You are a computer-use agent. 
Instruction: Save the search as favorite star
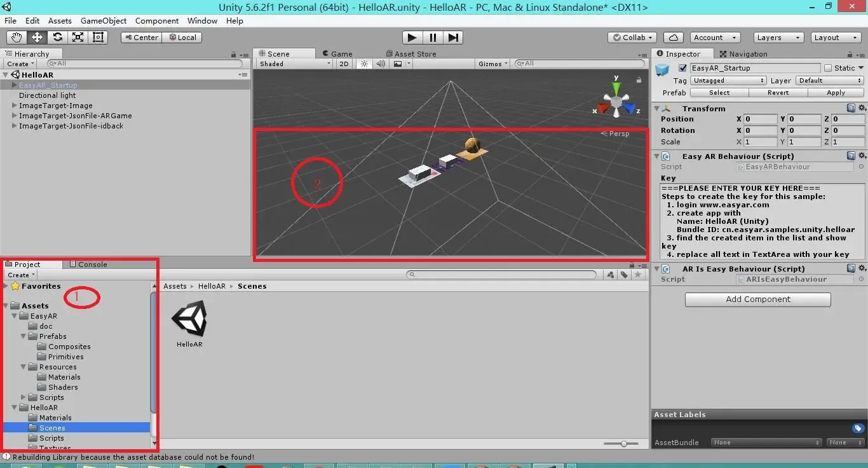click(637, 275)
